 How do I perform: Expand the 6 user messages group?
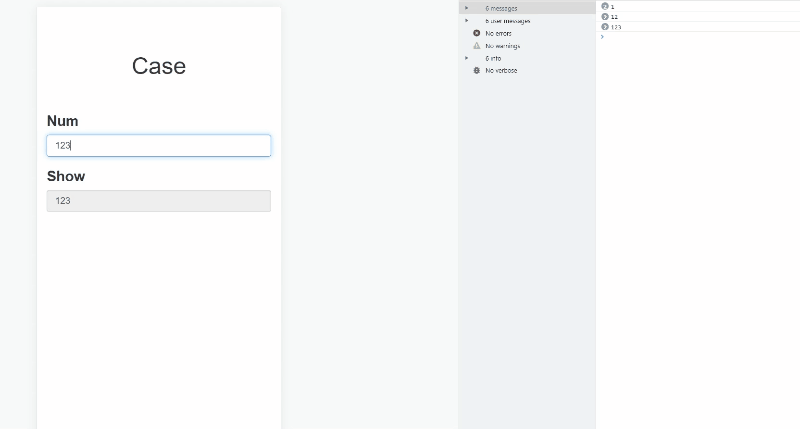point(466,20)
